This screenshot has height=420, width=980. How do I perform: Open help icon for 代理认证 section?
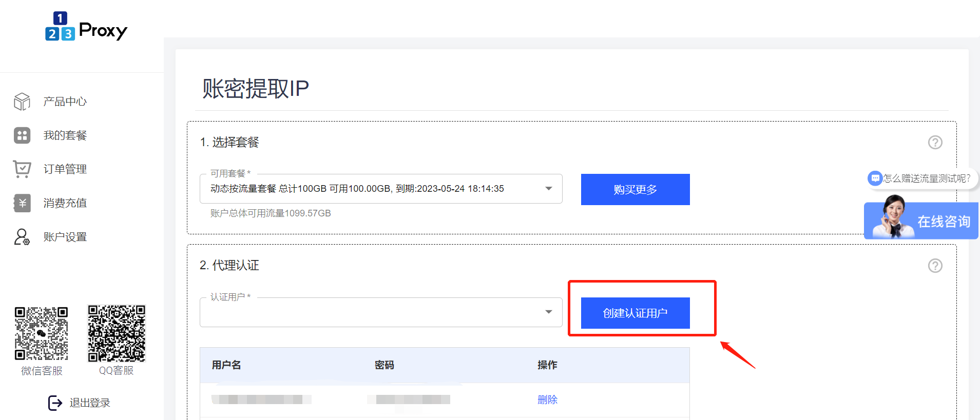coord(935,266)
